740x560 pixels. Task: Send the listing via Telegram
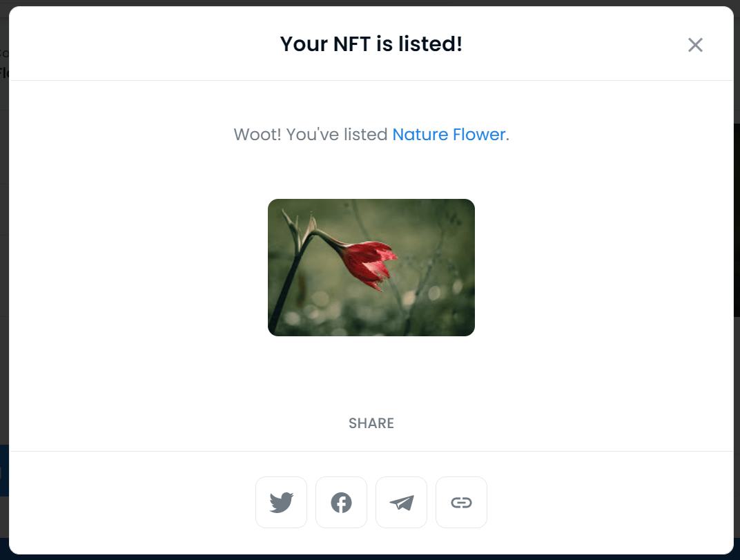[401, 503]
